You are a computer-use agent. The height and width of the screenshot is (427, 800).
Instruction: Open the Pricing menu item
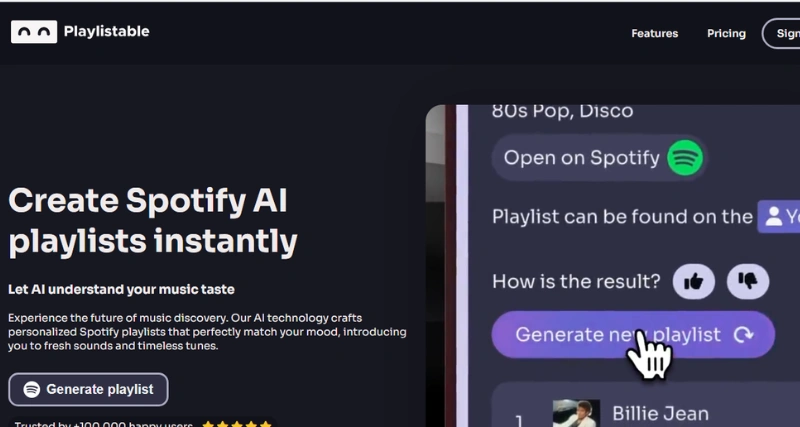pyautogui.click(x=726, y=34)
